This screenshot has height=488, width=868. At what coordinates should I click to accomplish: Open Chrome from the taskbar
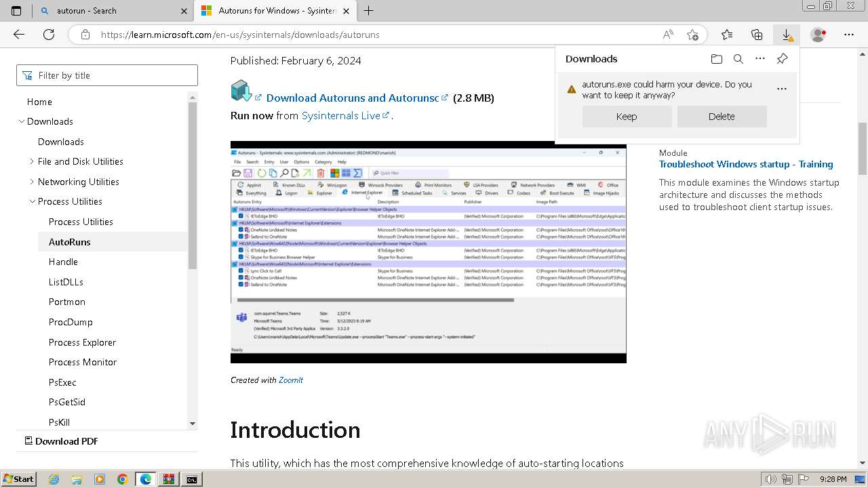click(x=122, y=479)
